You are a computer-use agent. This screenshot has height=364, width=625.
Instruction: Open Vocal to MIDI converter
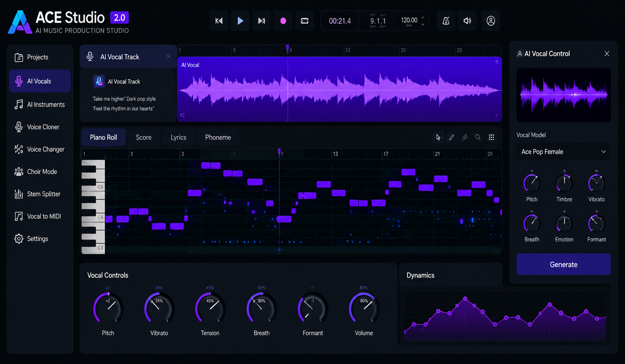[x=40, y=216]
